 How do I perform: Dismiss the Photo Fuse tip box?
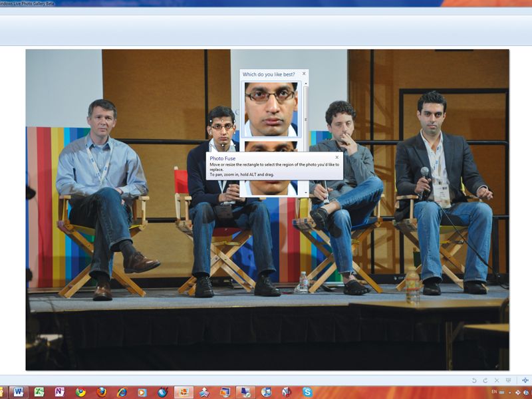click(337, 157)
